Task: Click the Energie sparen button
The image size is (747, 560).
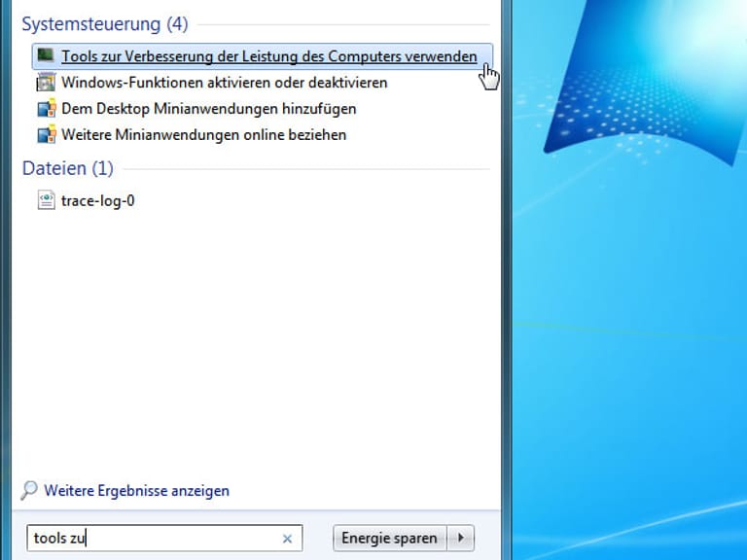Action: click(x=389, y=538)
